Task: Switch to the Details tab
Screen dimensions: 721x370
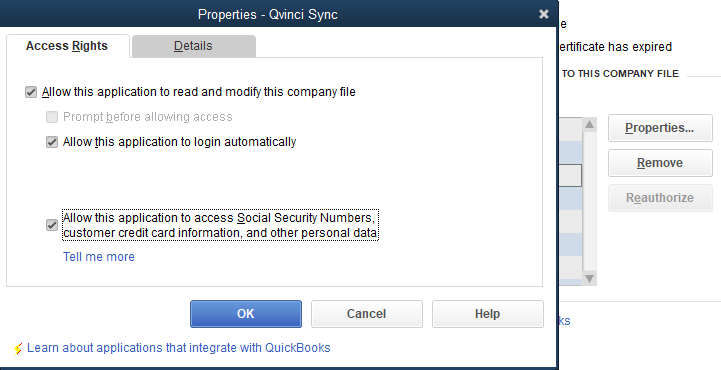Action: pos(193,46)
